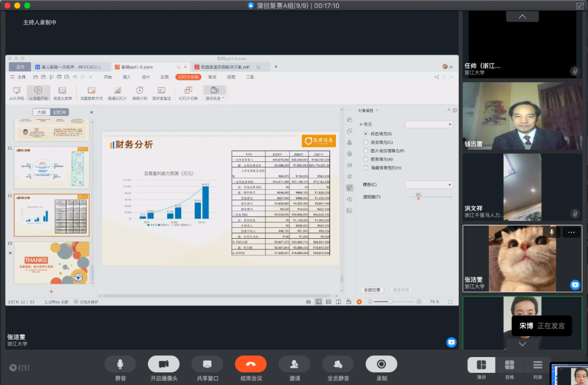Check 隐藏背景图形 checkbox
The image size is (588, 385).
click(366, 168)
